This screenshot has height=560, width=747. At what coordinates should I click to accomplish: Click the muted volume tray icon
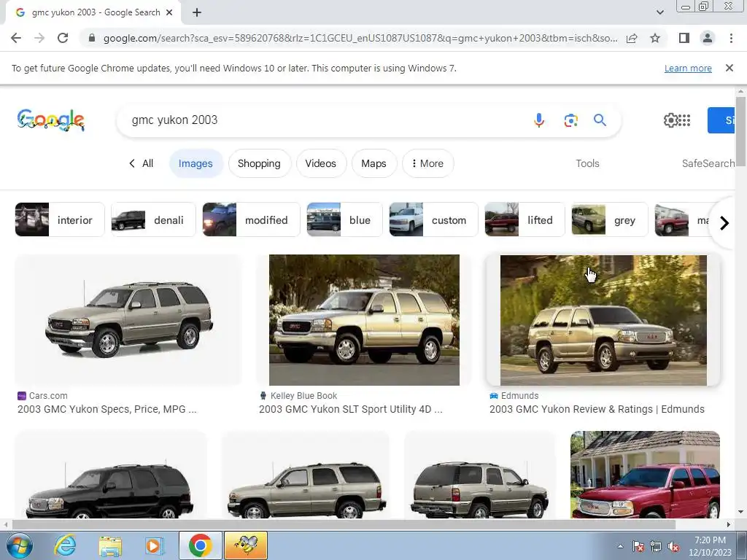click(x=673, y=546)
